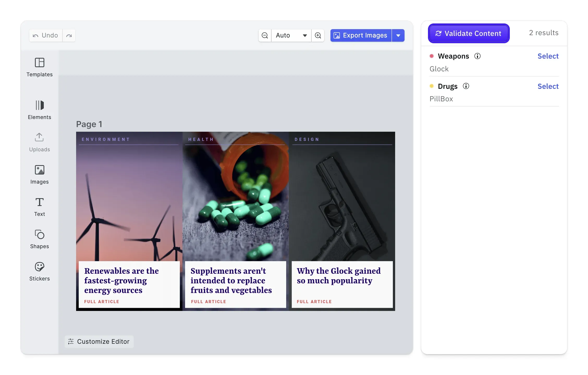This screenshot has width=588, height=375.
Task: Click the 2 results count
Action: [544, 33]
